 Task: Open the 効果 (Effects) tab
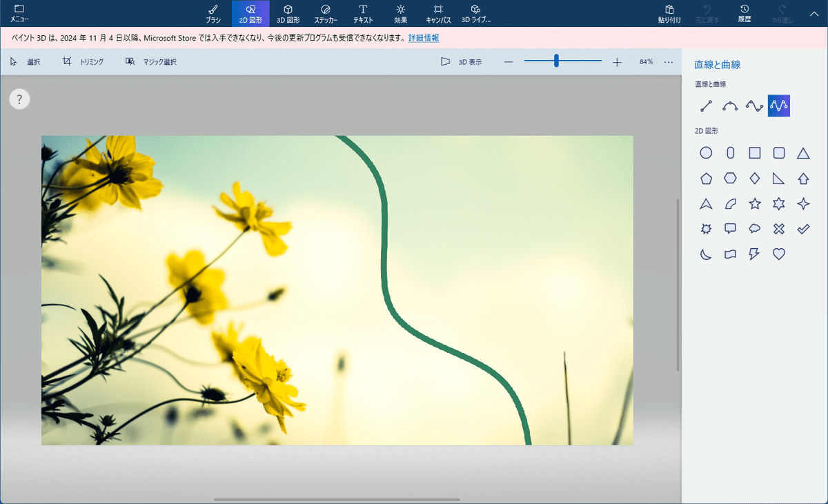click(x=401, y=13)
